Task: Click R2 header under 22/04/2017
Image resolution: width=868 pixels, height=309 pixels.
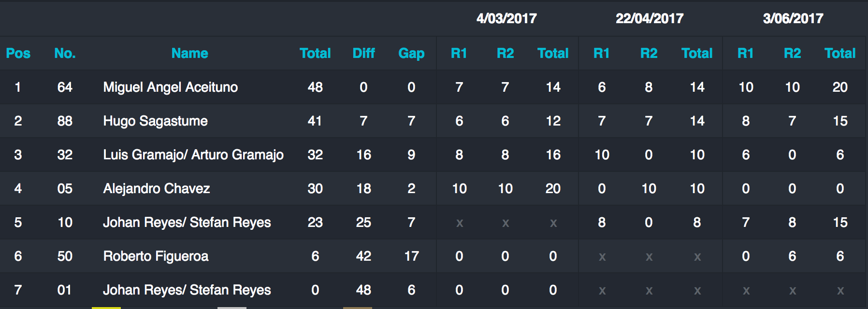Action: [x=649, y=53]
